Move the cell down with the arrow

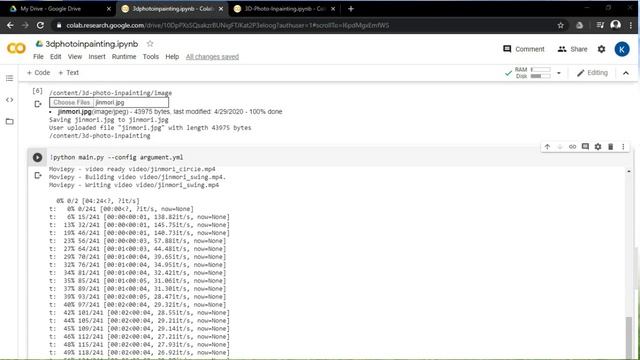pyautogui.click(x=560, y=147)
